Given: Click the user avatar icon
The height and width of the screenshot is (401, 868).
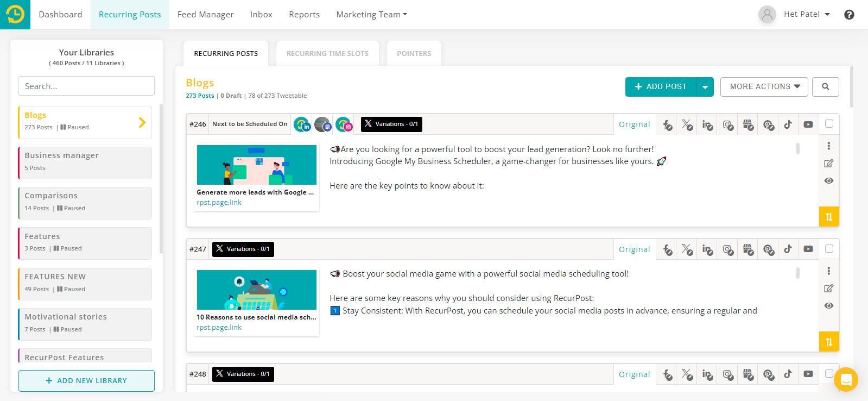Looking at the screenshot, I should pyautogui.click(x=767, y=15).
